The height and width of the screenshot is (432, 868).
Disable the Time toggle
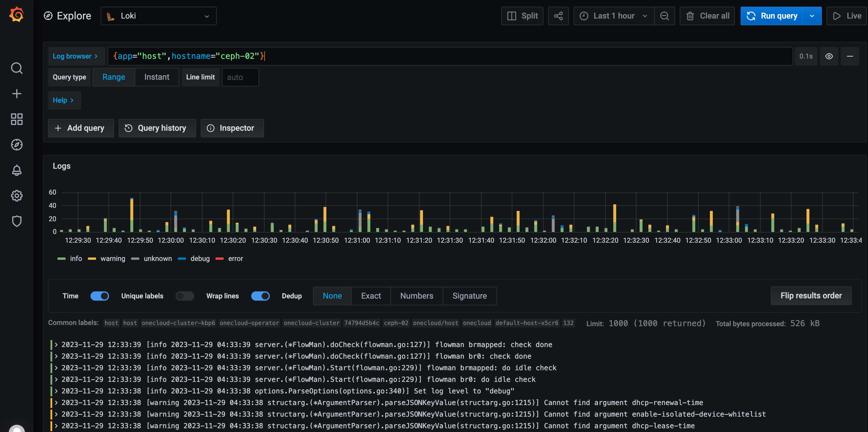[100, 296]
